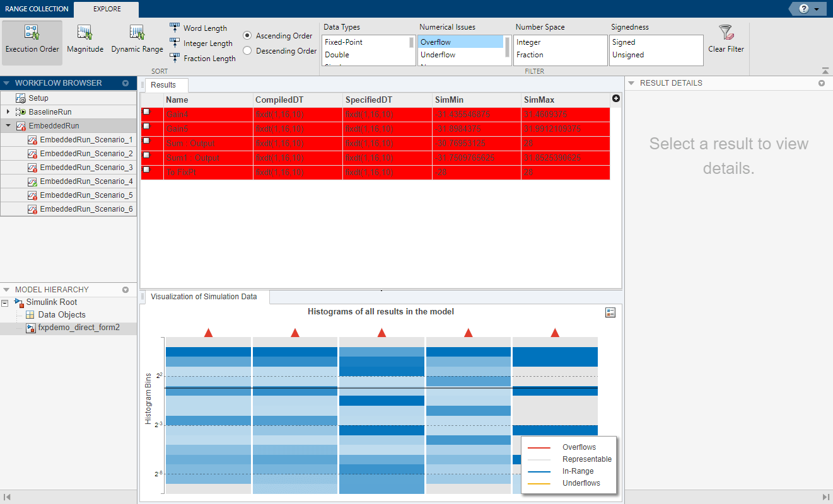Select the Descending Order radio button
Image resolution: width=833 pixels, height=504 pixels.
[x=248, y=51]
